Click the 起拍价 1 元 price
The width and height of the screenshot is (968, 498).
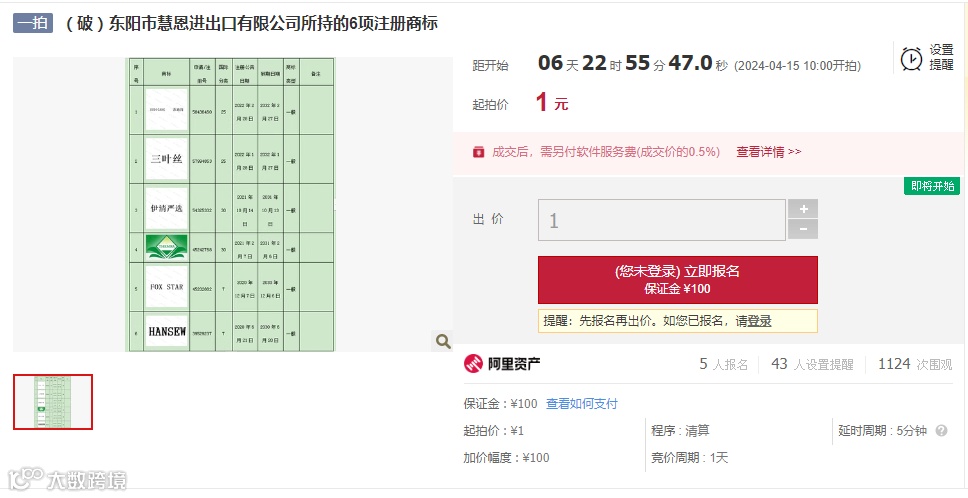[552, 102]
